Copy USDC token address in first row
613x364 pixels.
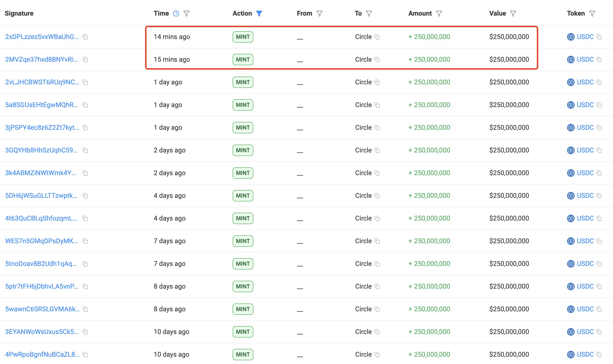tap(599, 37)
